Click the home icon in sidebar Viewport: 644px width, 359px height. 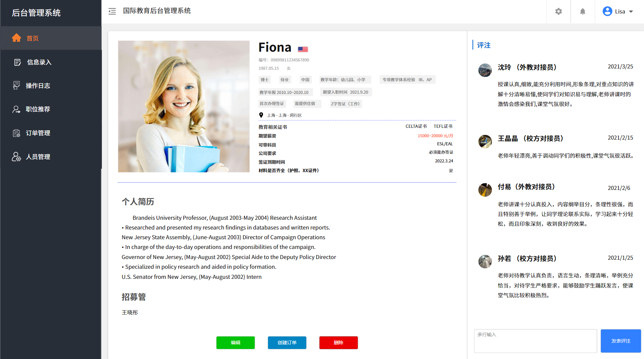16,38
